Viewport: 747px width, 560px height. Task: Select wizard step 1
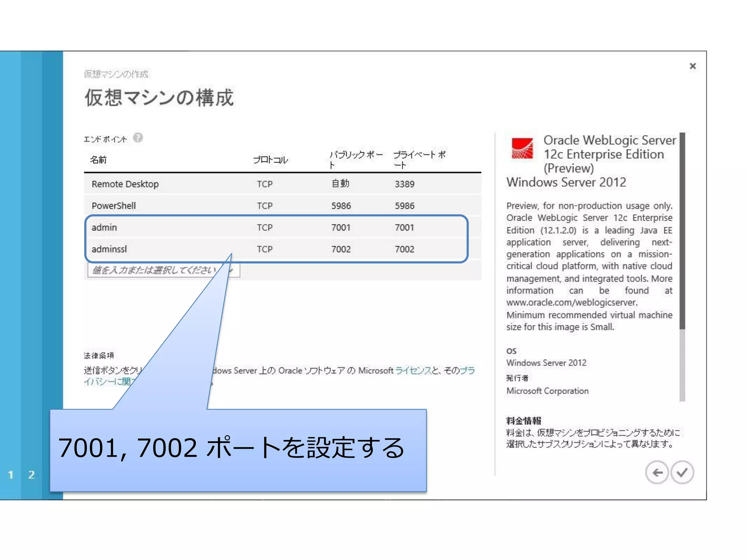[x=11, y=474]
